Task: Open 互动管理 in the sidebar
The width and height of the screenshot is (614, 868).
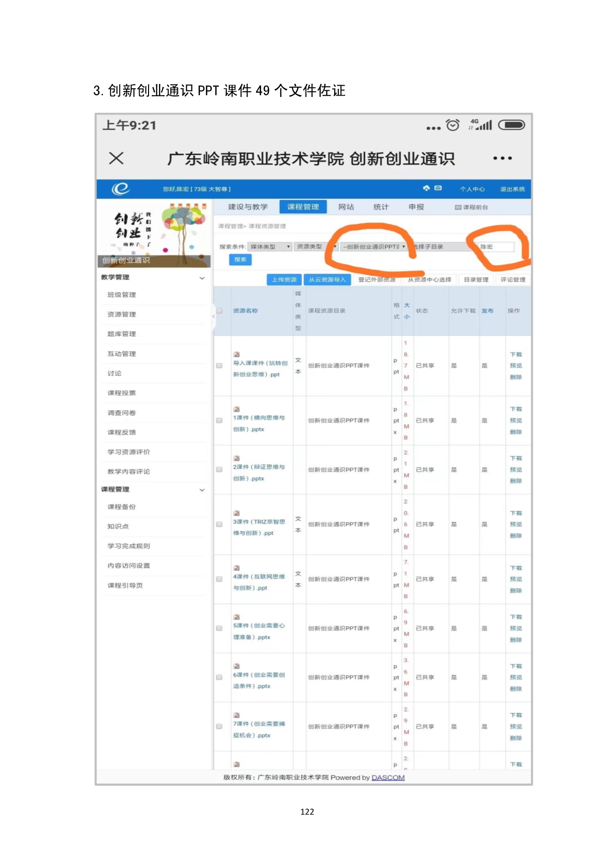Action: point(122,354)
